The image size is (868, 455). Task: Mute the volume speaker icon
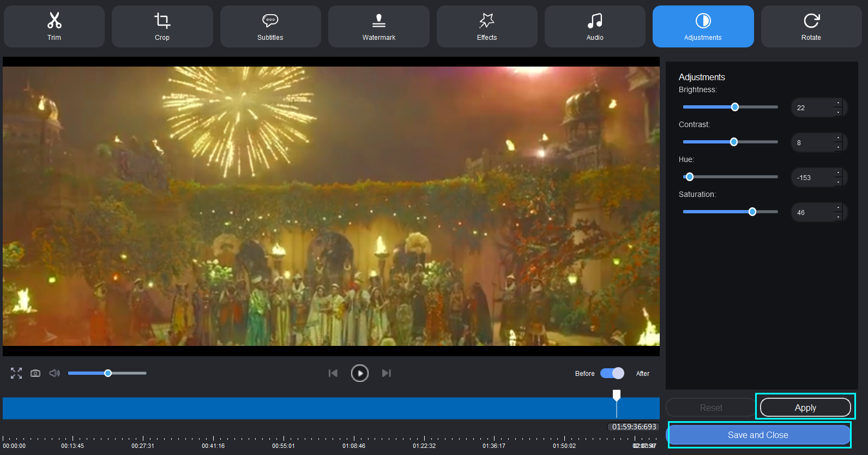55,373
